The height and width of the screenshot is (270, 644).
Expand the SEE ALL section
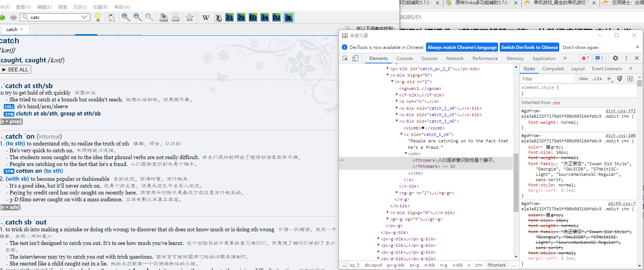click(x=15, y=69)
